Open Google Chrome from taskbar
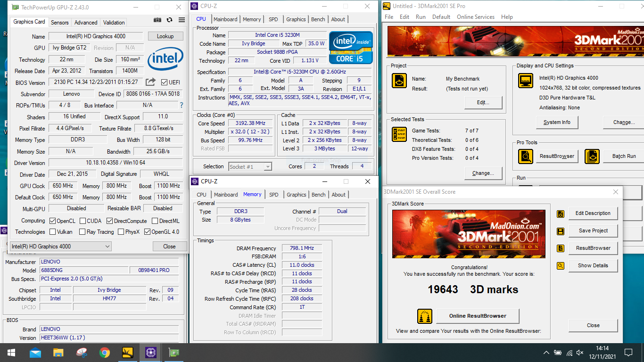 (x=105, y=353)
